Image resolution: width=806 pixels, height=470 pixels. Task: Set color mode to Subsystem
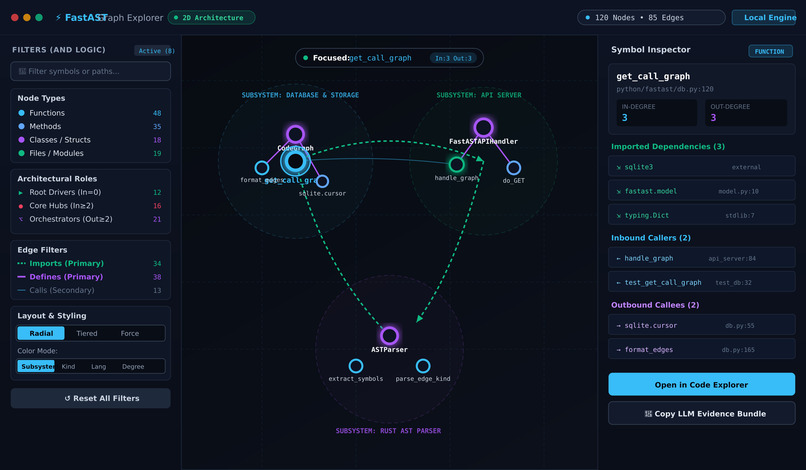click(36, 366)
